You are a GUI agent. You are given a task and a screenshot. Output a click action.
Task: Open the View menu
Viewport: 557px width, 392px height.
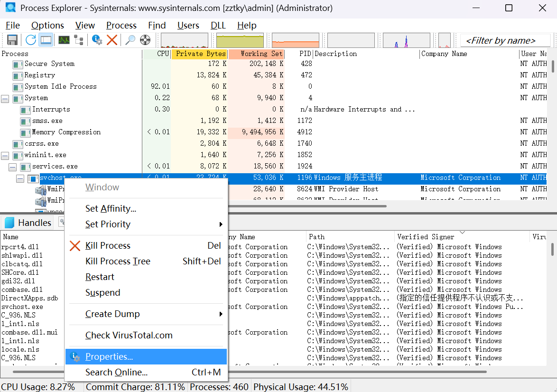pyautogui.click(x=85, y=25)
